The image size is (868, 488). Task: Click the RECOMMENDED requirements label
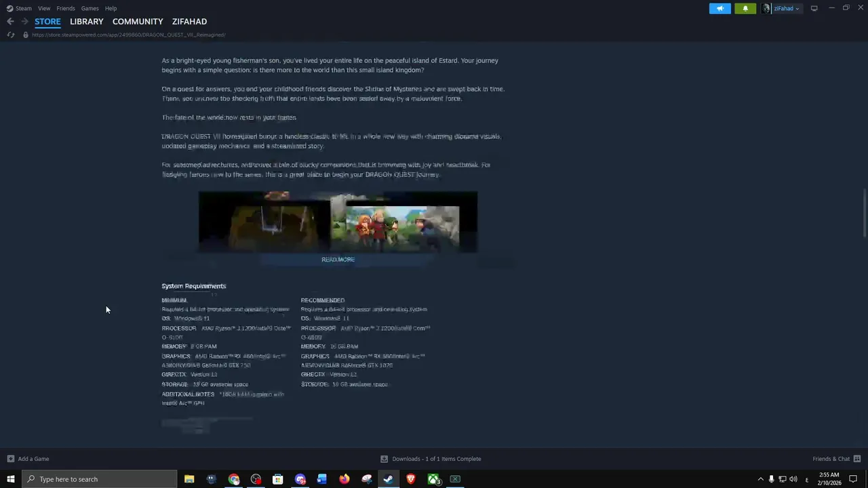click(323, 300)
